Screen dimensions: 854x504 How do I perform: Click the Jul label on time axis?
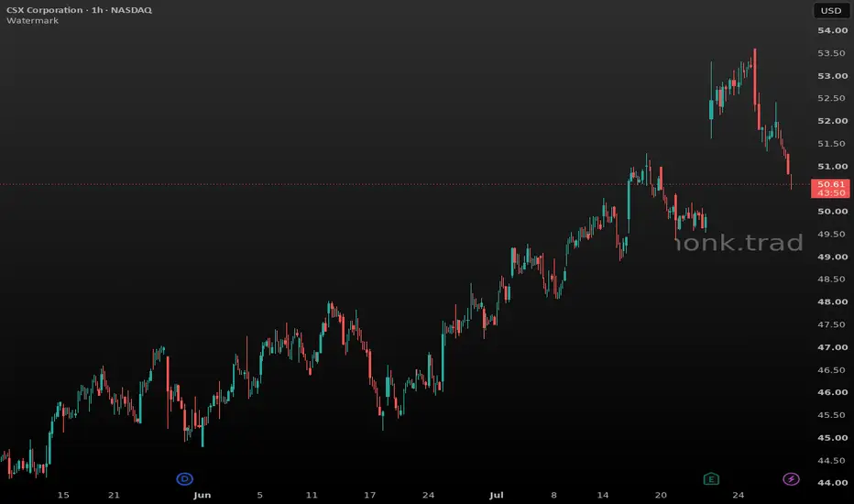[x=496, y=495]
